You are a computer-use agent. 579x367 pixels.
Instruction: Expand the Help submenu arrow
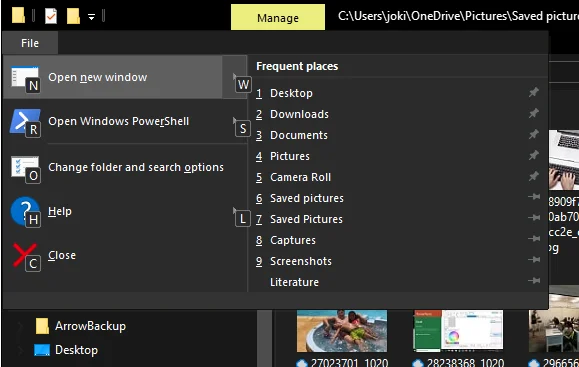click(235, 211)
